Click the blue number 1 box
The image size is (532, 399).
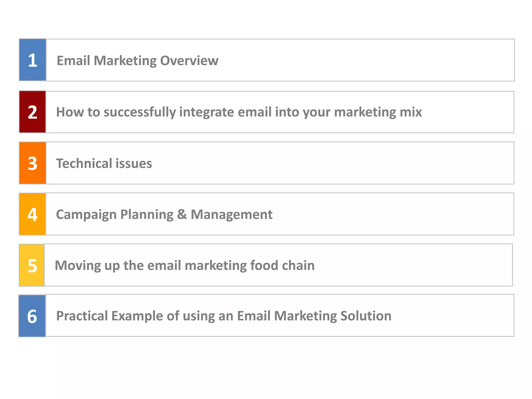click(33, 60)
